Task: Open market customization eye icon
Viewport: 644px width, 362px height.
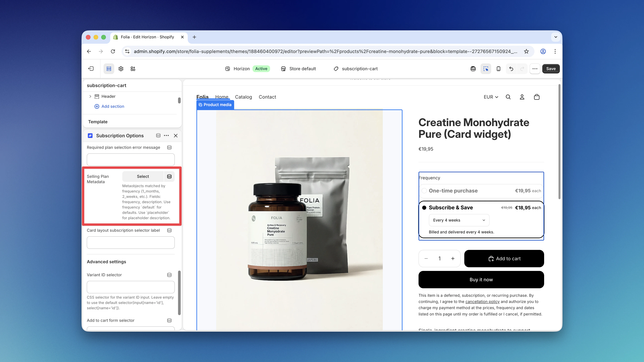Action: [x=473, y=69]
